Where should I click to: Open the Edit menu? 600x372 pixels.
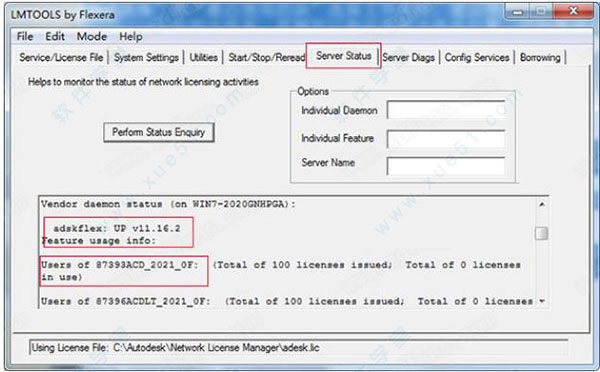coord(55,37)
